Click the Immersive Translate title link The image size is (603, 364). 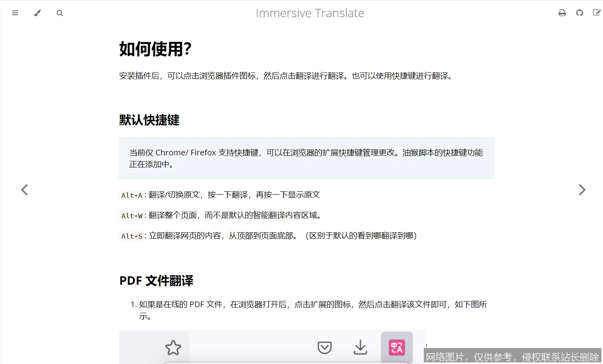[310, 13]
